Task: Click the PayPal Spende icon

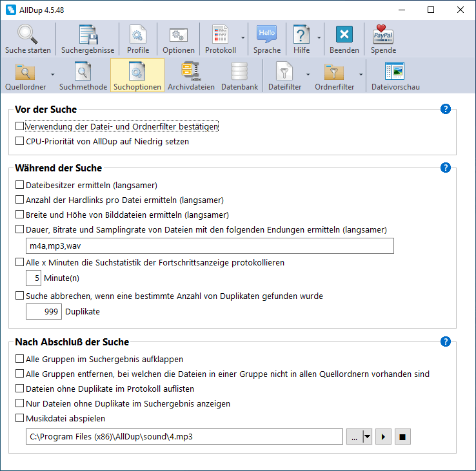Action: pyautogui.click(x=383, y=35)
